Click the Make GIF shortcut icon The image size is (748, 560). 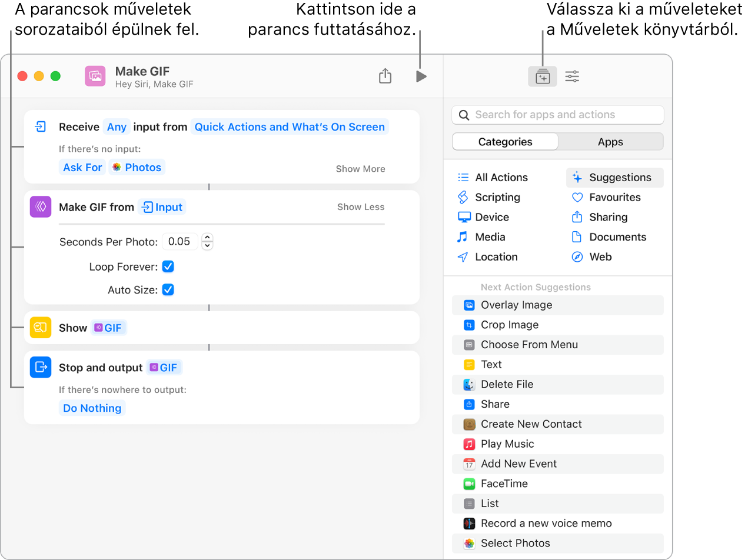[95, 76]
